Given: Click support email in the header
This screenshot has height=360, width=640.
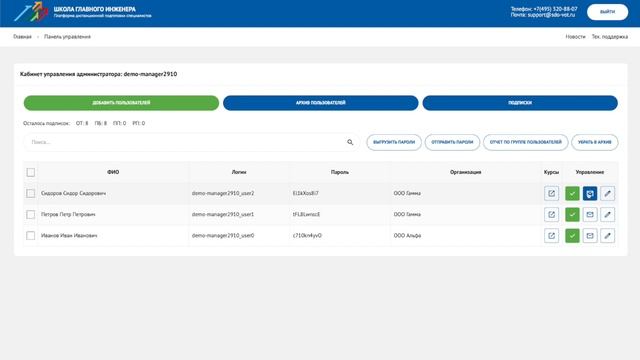Looking at the screenshot, I should tap(551, 15).
